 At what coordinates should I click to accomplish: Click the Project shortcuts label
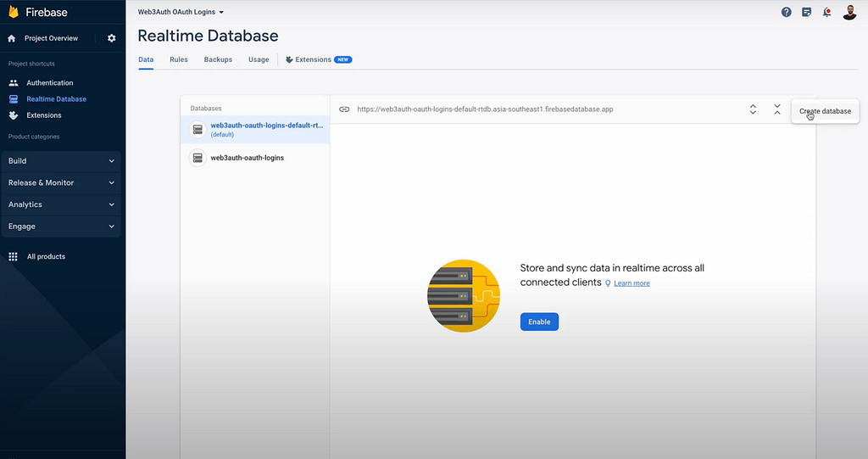coord(31,64)
